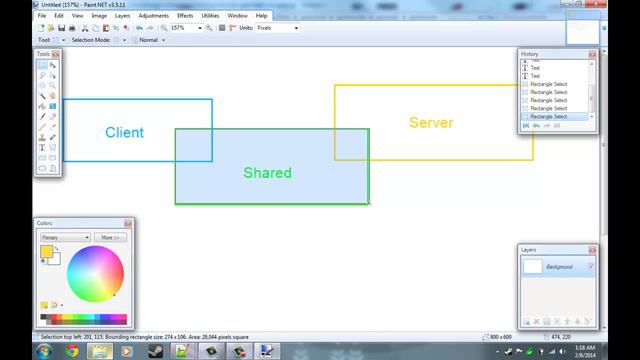640x360 pixels.
Task: Click the white secondary color swatch
Action: 56,260
